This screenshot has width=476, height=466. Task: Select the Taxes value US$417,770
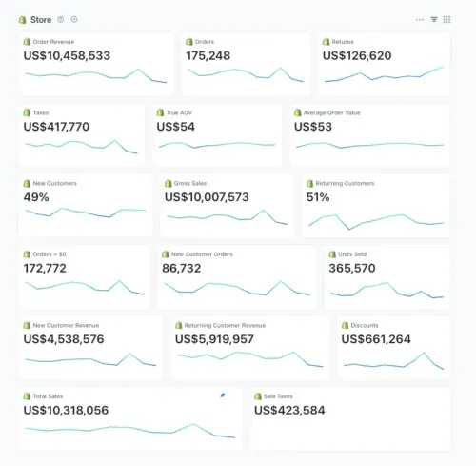(x=56, y=127)
